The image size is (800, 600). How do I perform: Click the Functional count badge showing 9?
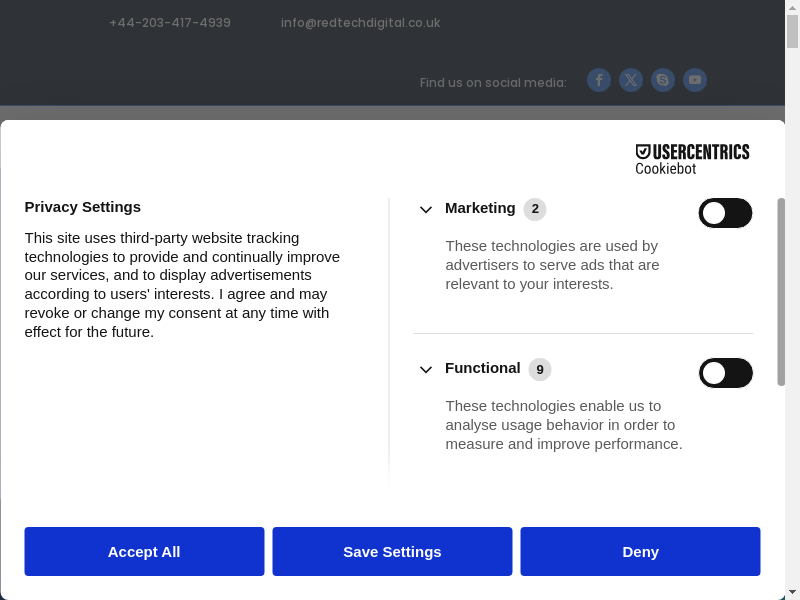[540, 369]
